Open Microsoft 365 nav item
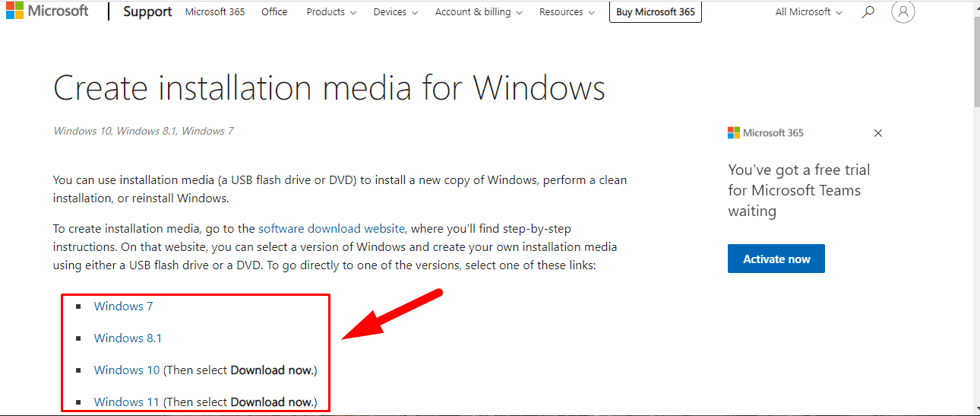The image size is (980, 416). [215, 12]
